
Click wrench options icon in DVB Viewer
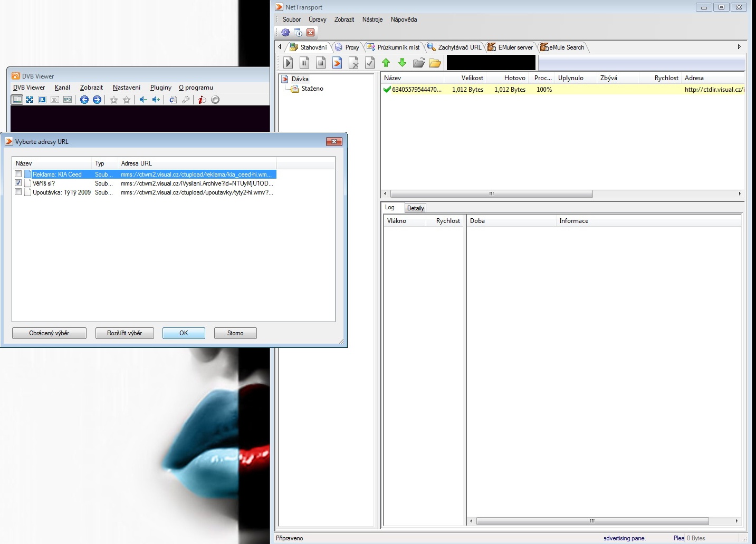186,100
